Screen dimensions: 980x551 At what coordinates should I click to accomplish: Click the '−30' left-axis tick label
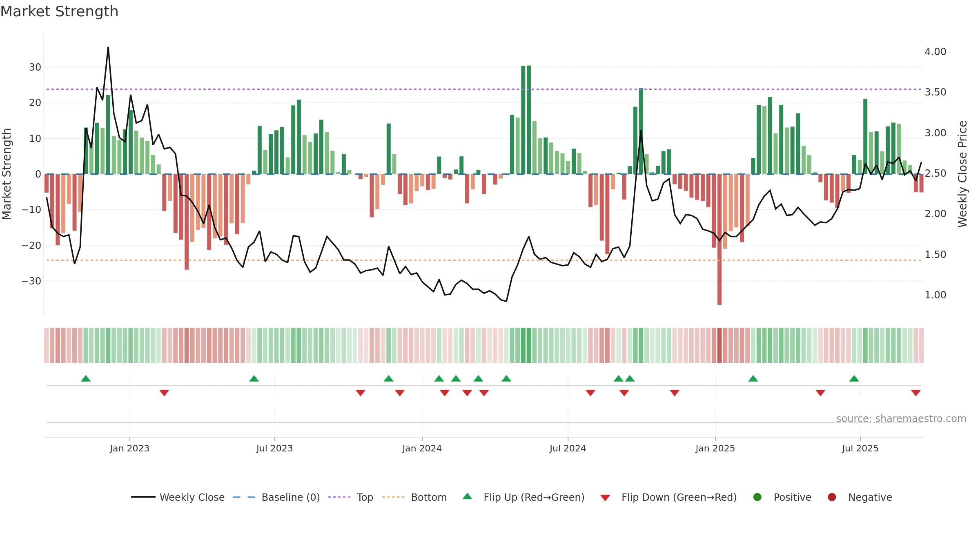point(31,281)
